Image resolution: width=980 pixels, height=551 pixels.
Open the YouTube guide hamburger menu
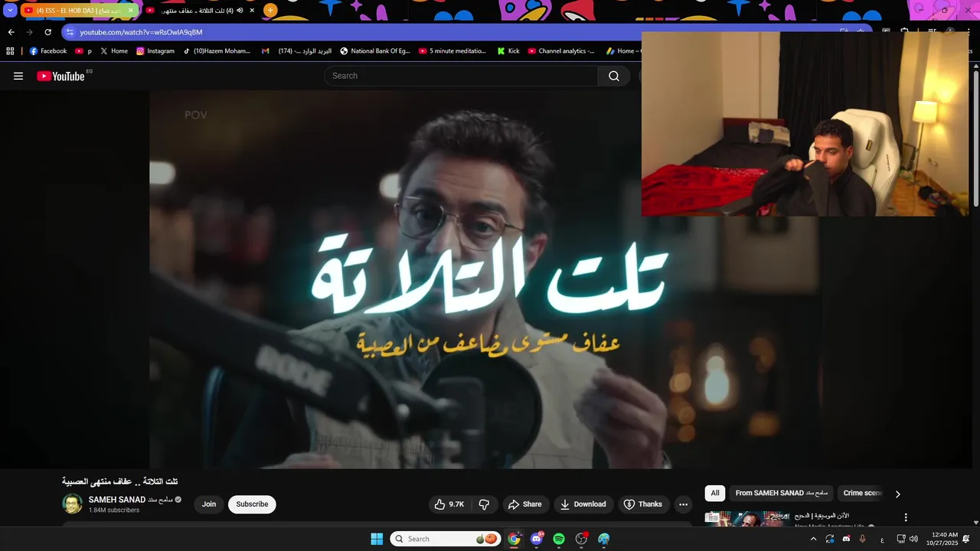(x=18, y=76)
